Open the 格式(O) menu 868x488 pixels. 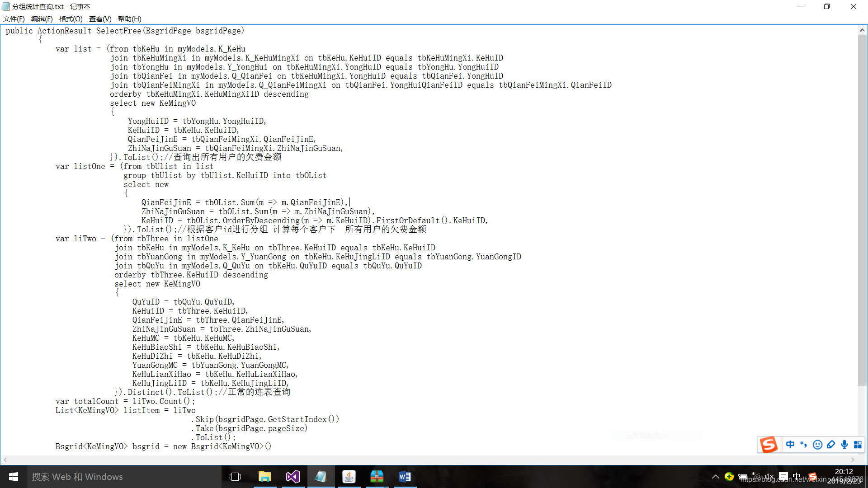pos(71,19)
